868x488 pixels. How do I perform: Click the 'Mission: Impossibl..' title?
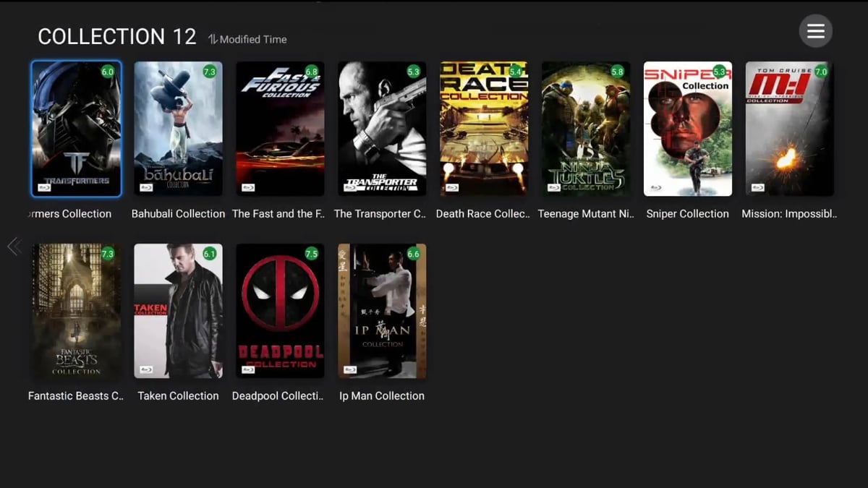click(x=789, y=213)
